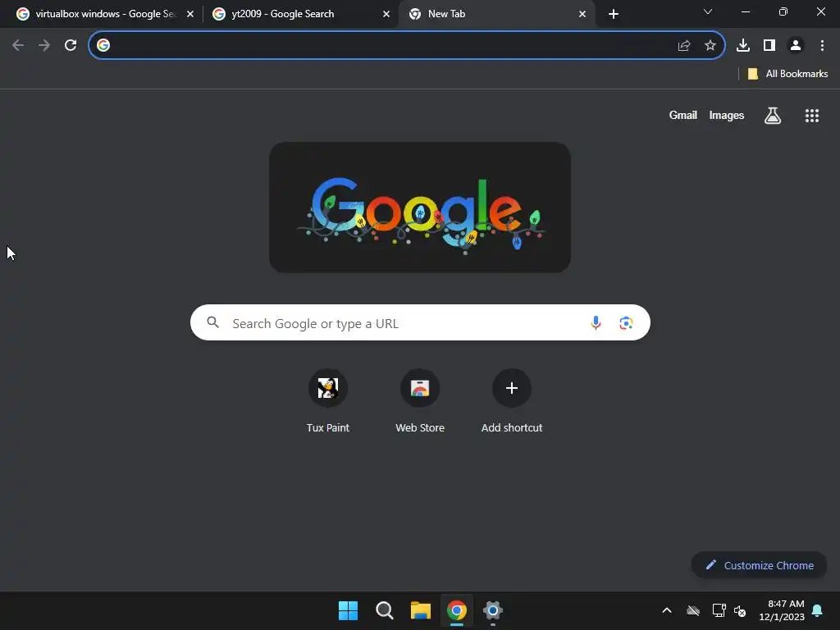Close the virtualbox windows tab
The width and height of the screenshot is (840, 630).
[x=190, y=14]
